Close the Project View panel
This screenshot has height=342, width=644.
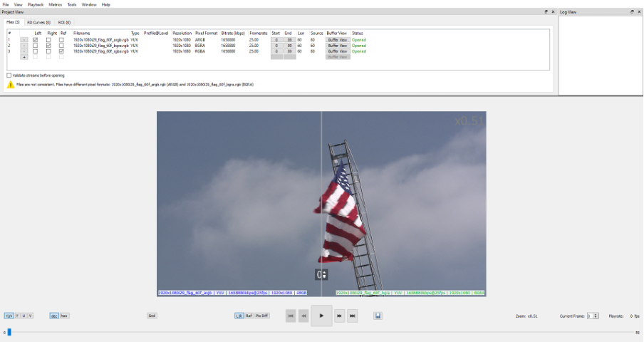coord(553,12)
